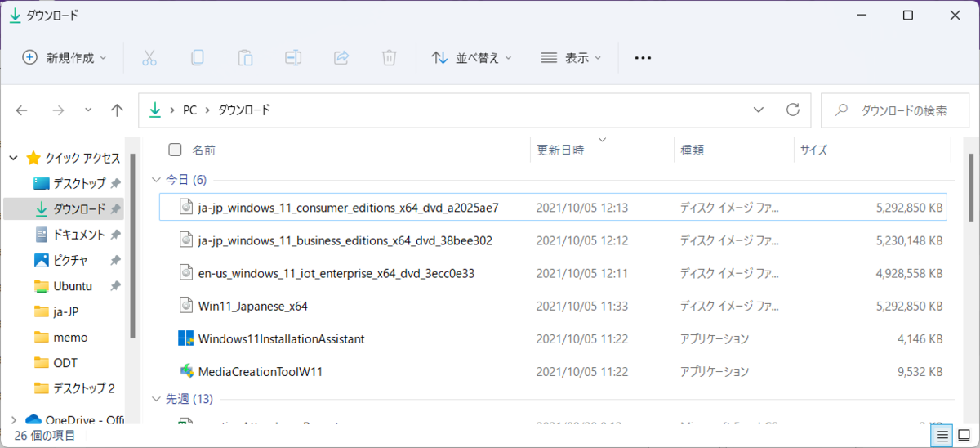Viewport: 980px width, 448px height.
Task: Click disc icon of Win11_Japanese_x64
Action: point(185,305)
